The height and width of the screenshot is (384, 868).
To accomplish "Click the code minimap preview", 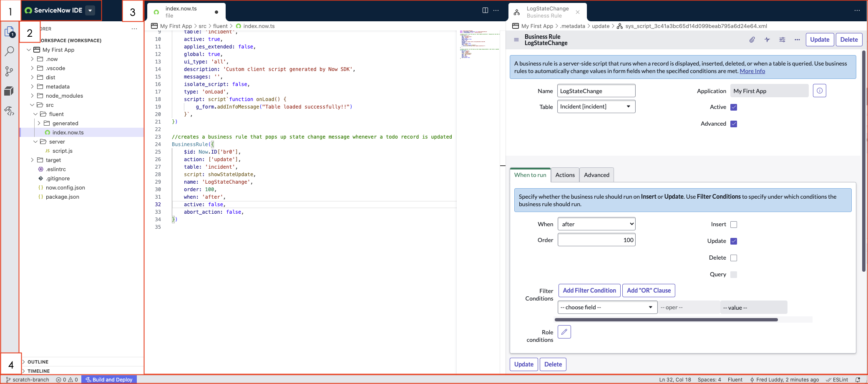I will (479, 45).
